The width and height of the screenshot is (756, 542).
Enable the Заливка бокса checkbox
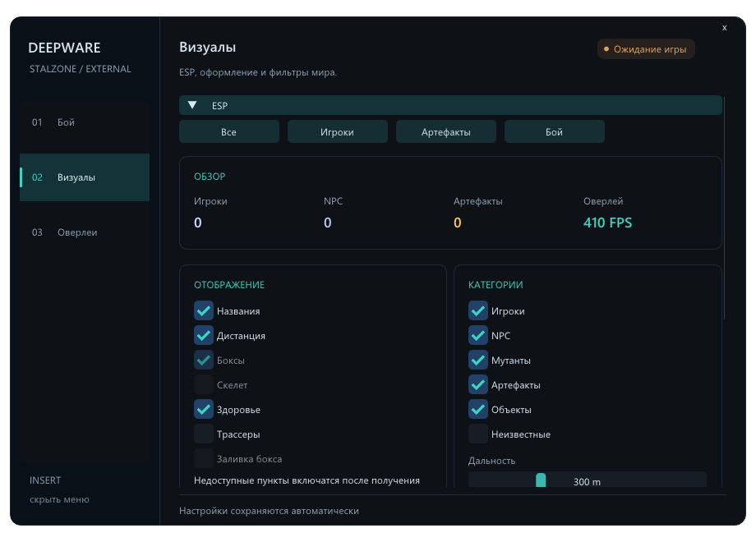(204, 458)
